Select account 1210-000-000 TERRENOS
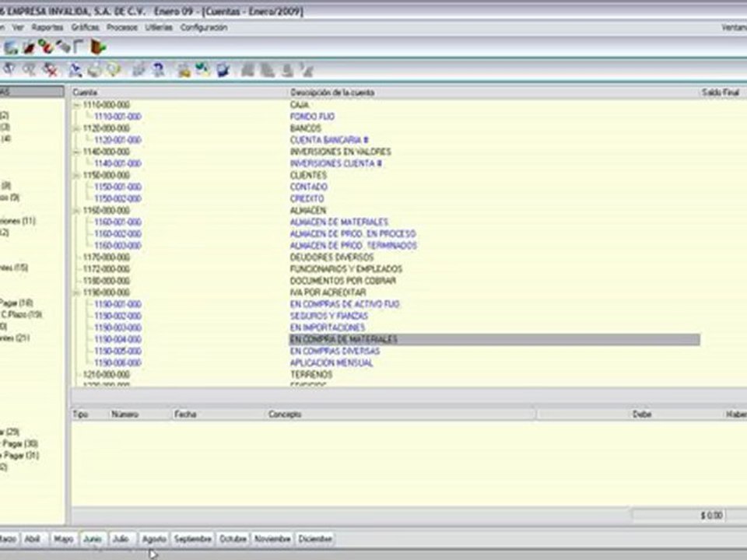The height and width of the screenshot is (560, 747). coord(107,375)
